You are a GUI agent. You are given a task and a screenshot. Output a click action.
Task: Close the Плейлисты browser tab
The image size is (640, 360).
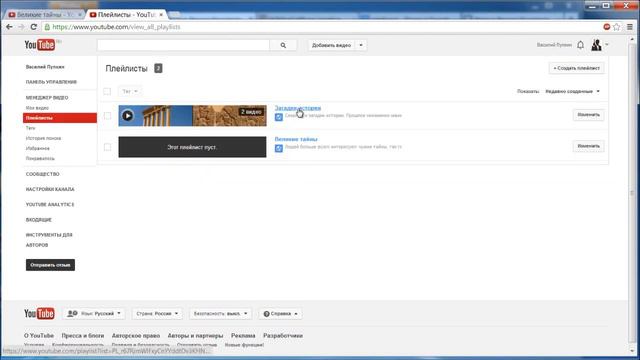click(161, 15)
